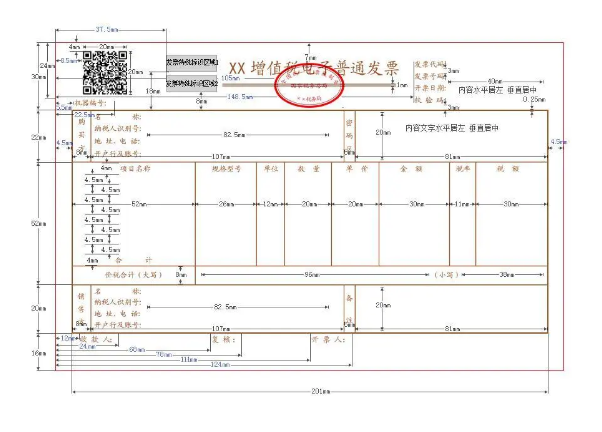This screenshot has width=602, height=432.
Task: Select the '销售方' vertical label
Action: point(81,308)
